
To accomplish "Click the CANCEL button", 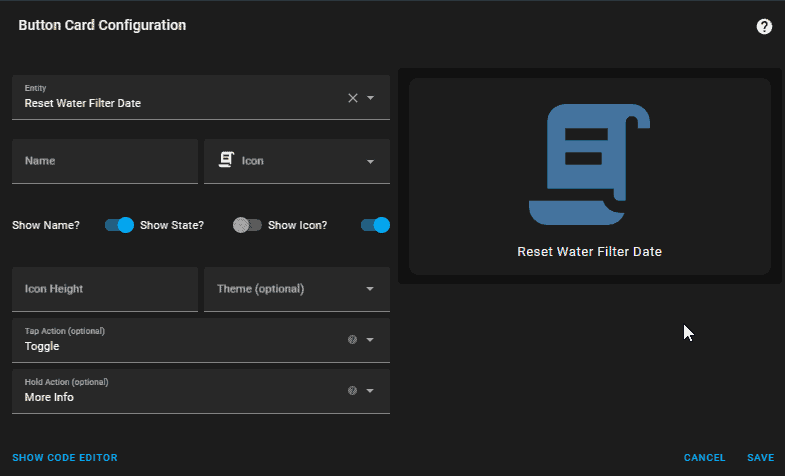I will pyautogui.click(x=704, y=457).
